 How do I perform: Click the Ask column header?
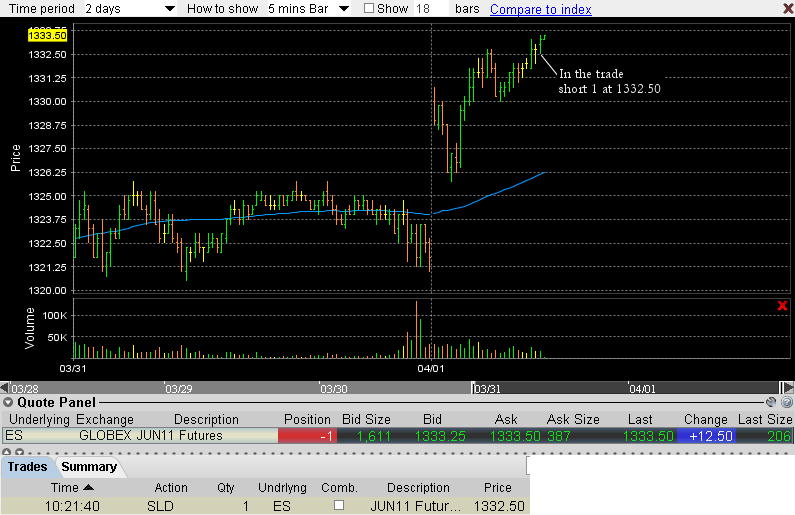click(x=506, y=420)
